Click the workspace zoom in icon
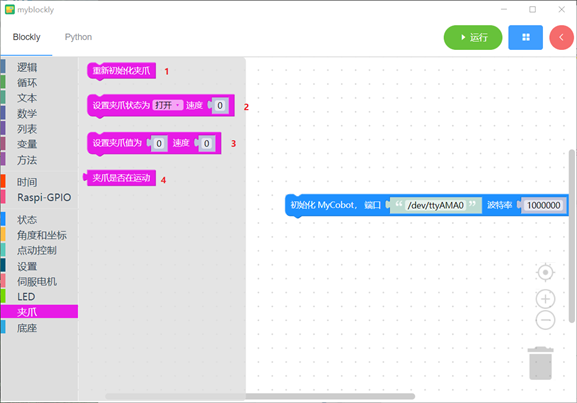Viewport: 577px width, 403px height. pyautogui.click(x=545, y=299)
